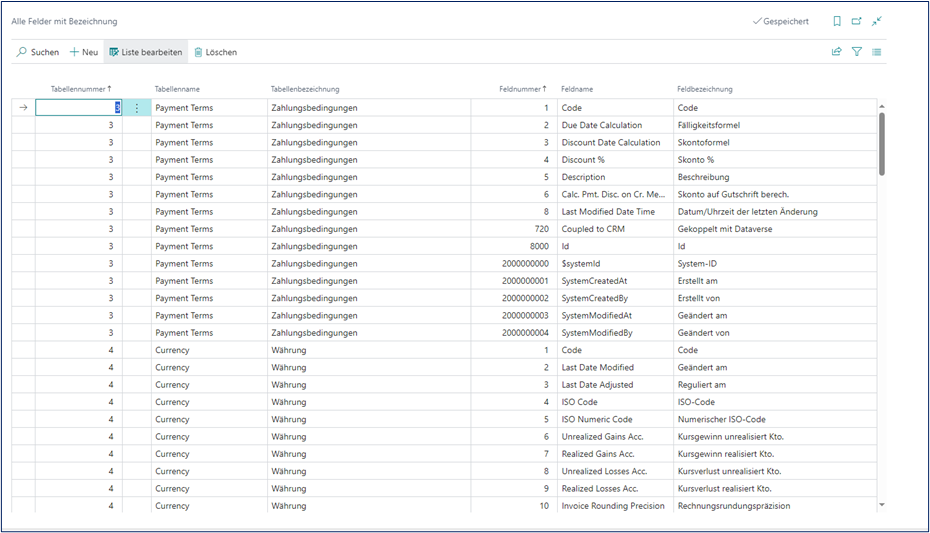This screenshot has height=533, width=930.
Task: Click Neu to create a new entry
Action: point(84,52)
